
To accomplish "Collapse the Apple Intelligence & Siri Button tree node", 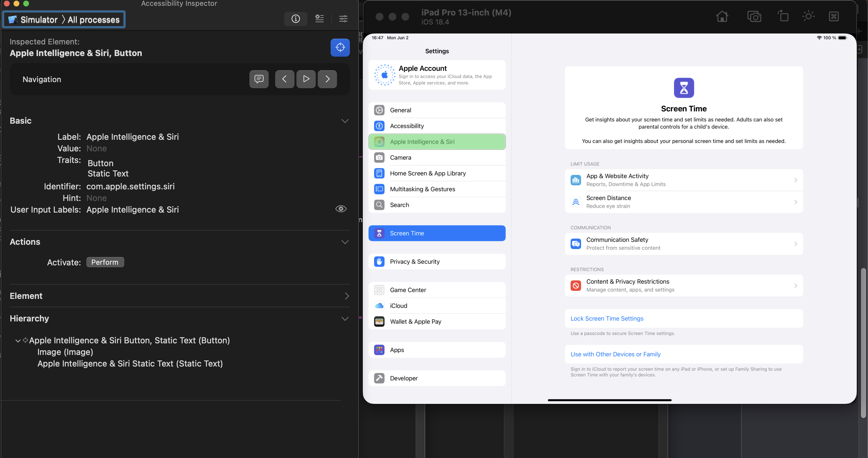I will pyautogui.click(x=18, y=341).
